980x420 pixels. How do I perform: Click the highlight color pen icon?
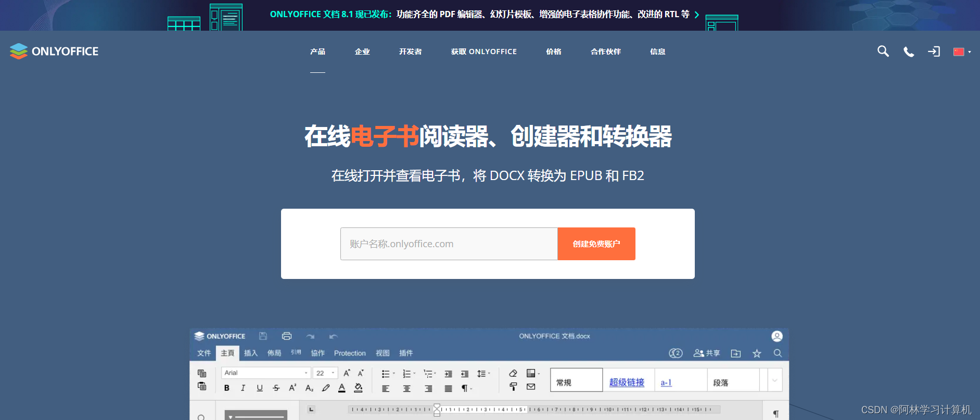326,388
